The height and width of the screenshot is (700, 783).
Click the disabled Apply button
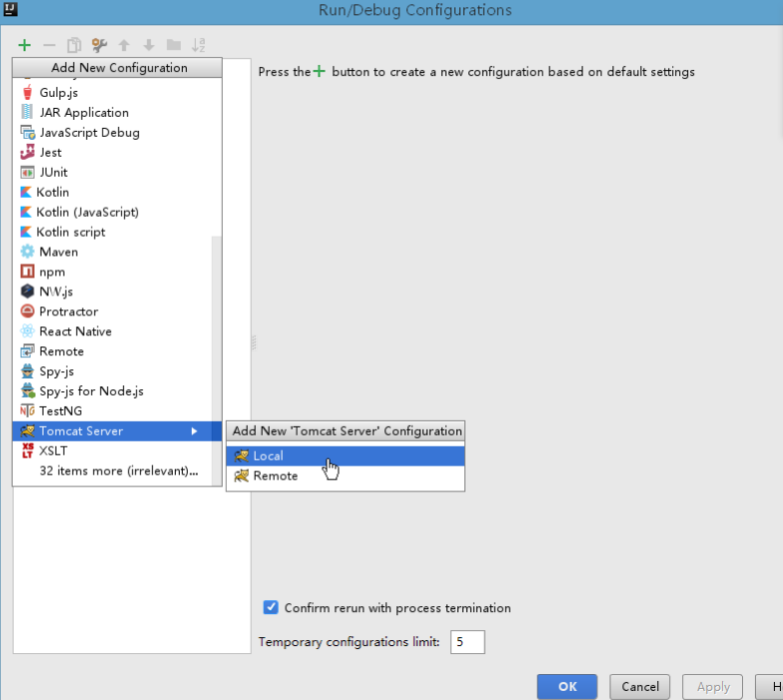click(713, 687)
